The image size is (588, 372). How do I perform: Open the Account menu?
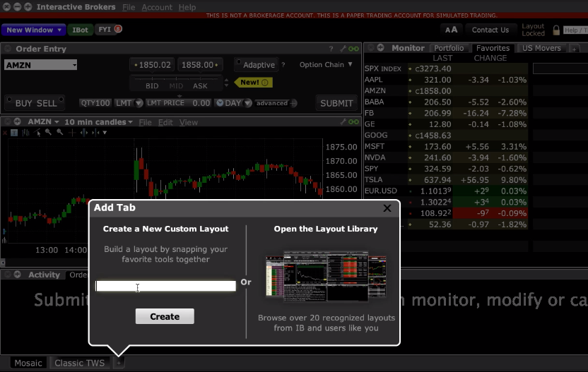point(157,7)
